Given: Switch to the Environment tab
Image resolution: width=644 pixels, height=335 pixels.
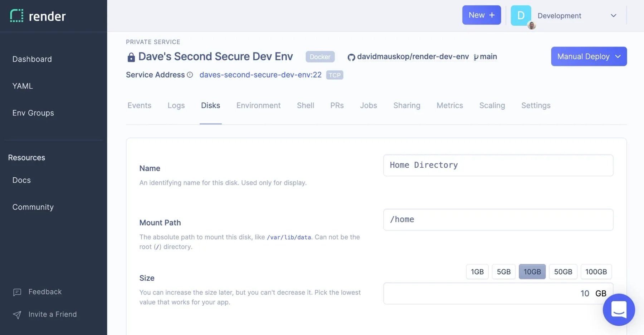Looking at the screenshot, I should (258, 105).
